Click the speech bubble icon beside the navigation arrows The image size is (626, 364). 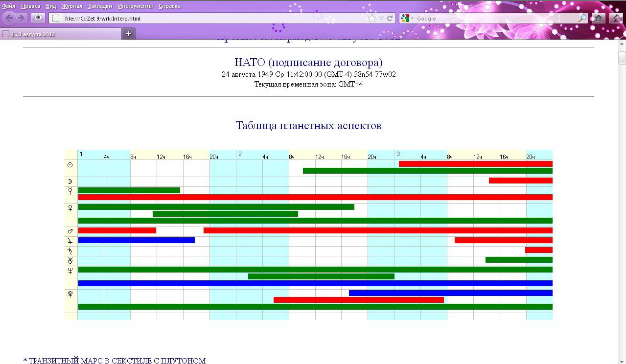38,18
